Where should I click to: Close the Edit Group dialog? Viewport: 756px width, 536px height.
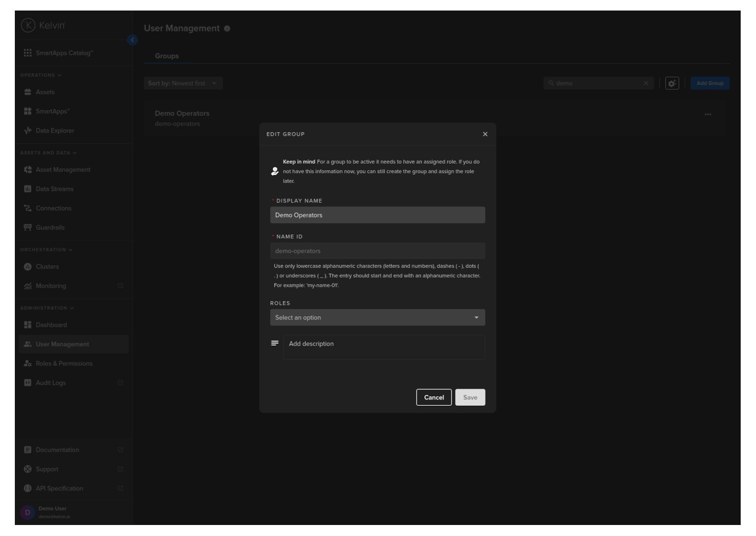tap(485, 134)
